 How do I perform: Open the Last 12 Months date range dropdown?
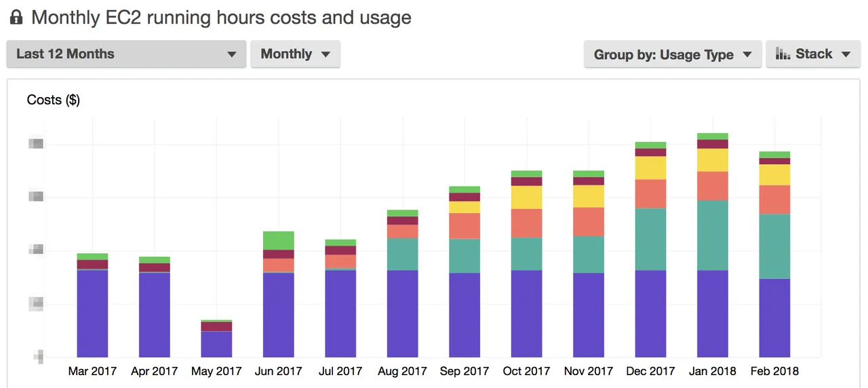tap(126, 54)
